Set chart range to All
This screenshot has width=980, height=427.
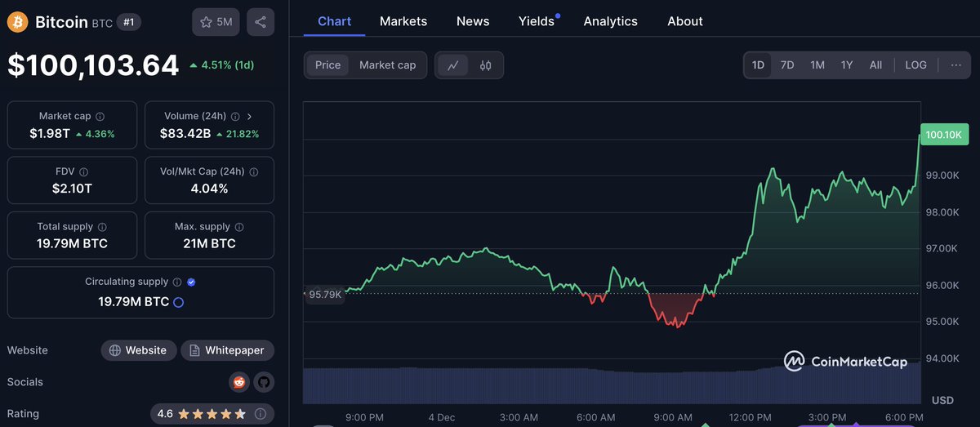pos(875,65)
